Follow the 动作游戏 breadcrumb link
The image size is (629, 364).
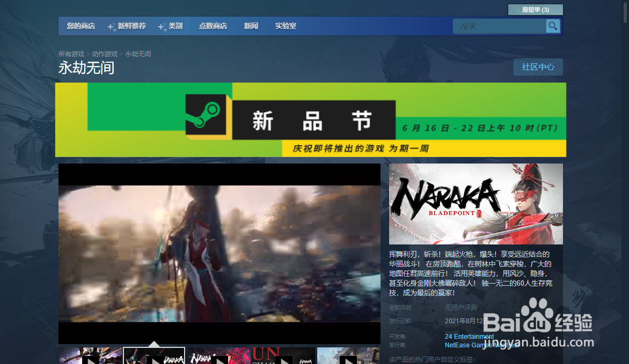105,54
